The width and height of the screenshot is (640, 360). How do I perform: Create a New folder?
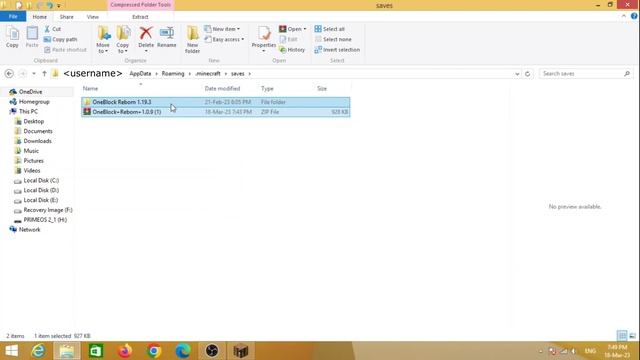click(192, 40)
